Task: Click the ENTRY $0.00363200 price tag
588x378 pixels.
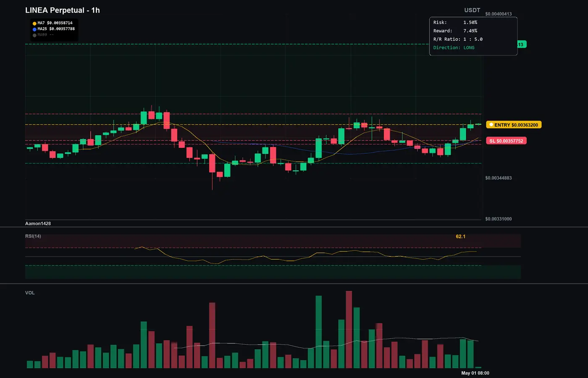Action: pos(514,125)
